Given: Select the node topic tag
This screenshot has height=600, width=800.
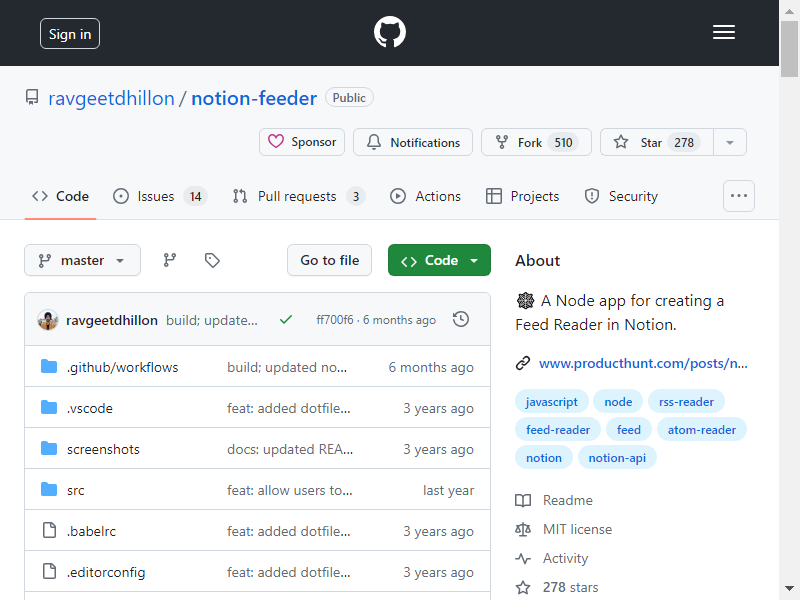Looking at the screenshot, I should [618, 402].
